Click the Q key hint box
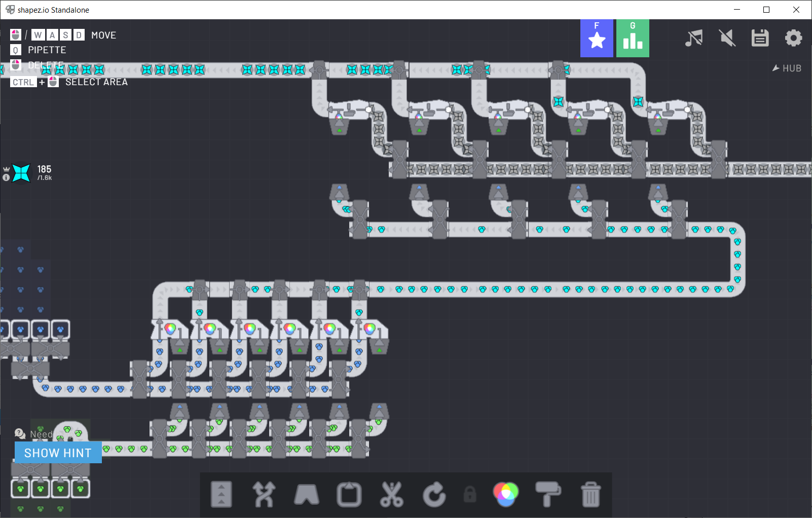 tap(16, 50)
